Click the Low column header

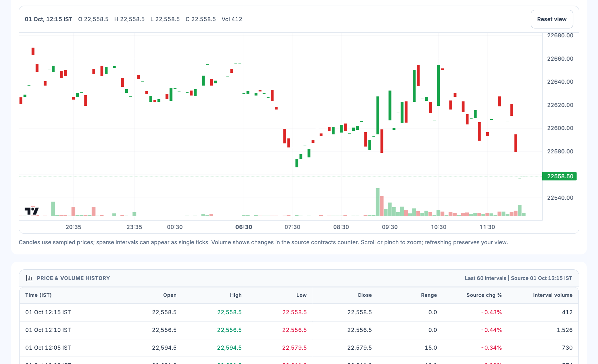coord(301,295)
